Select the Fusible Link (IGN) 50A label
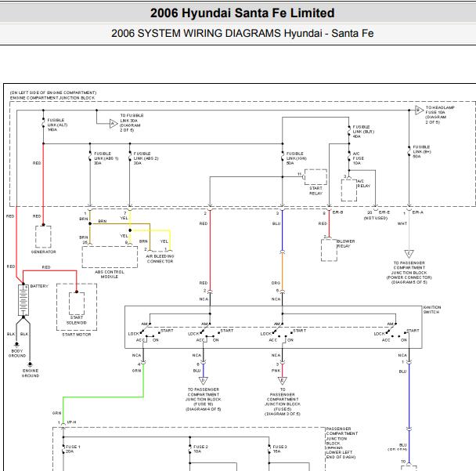The image size is (476, 471). point(297,158)
